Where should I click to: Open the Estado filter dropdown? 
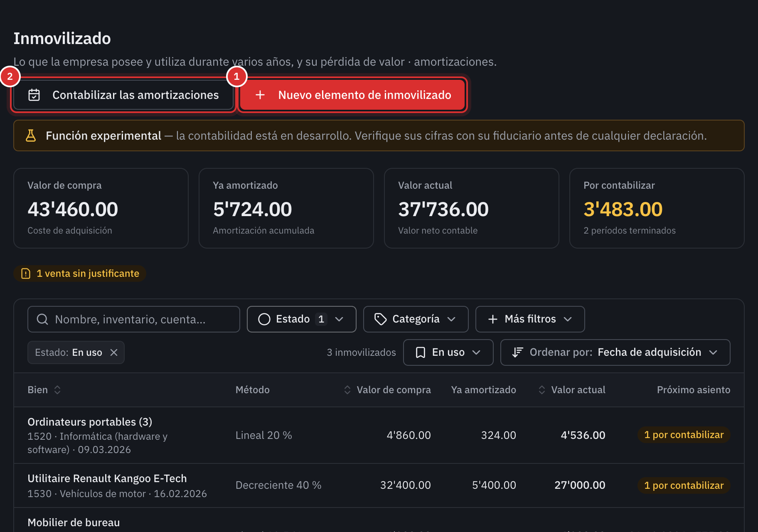[x=302, y=319]
